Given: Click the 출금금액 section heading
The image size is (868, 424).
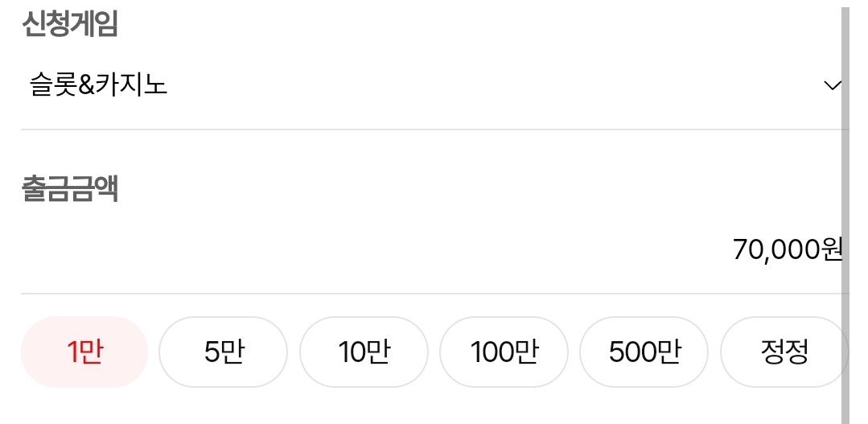Looking at the screenshot, I should (x=70, y=189).
